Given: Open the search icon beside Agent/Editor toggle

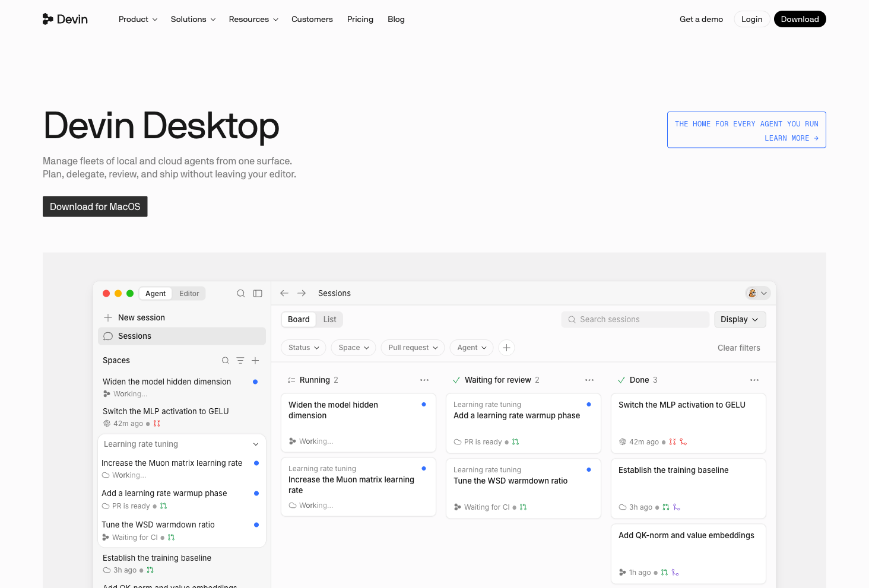Looking at the screenshot, I should click(x=241, y=293).
